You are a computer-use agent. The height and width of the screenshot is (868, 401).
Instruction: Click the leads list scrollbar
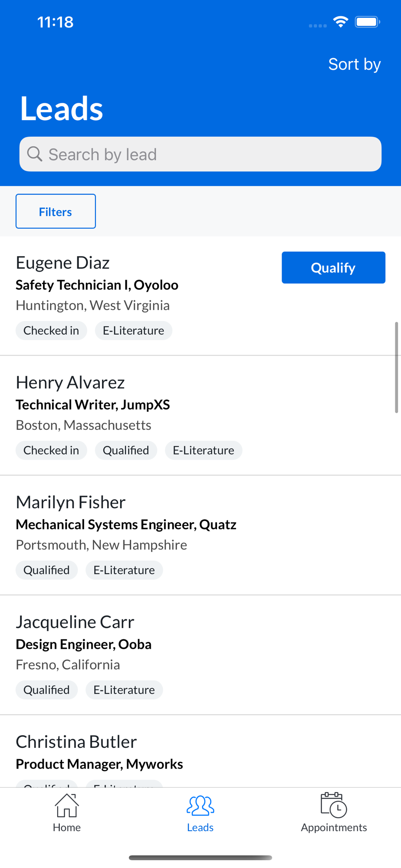396,367
